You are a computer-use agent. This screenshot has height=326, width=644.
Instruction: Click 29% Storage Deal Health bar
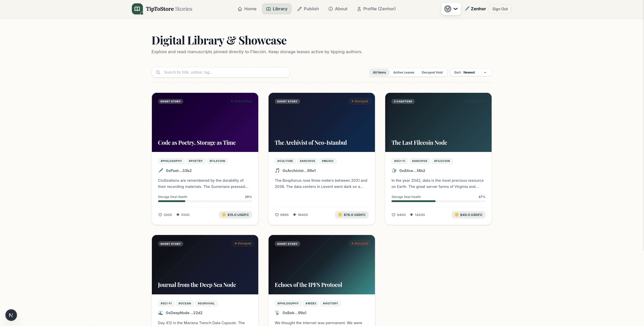[x=205, y=201]
